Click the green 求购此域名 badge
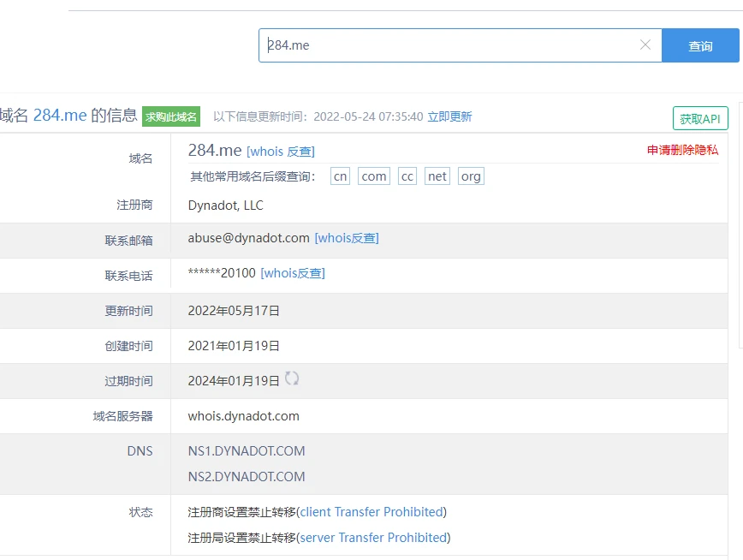Image resolution: width=743 pixels, height=560 pixels. pyautogui.click(x=171, y=116)
